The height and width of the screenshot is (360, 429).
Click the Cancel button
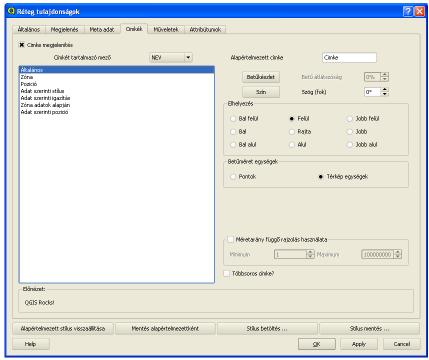point(402,344)
